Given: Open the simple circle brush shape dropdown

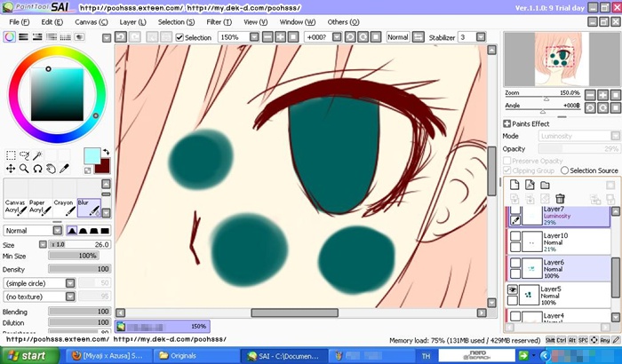Looking at the screenshot, I should [70, 283].
